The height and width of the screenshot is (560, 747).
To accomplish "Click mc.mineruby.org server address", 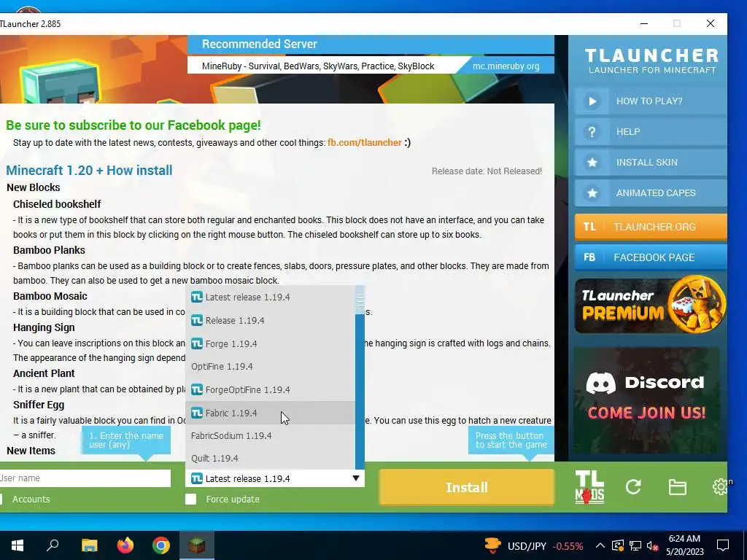I will [x=506, y=66].
